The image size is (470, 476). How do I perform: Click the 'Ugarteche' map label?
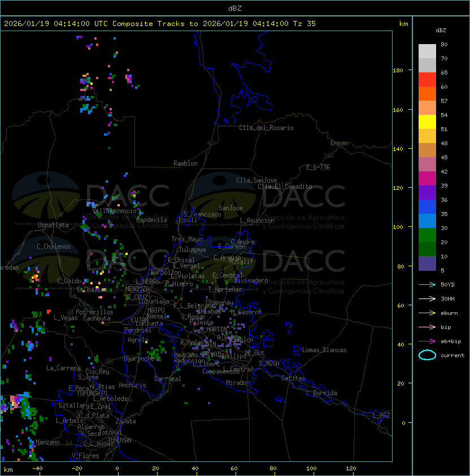tap(140, 358)
